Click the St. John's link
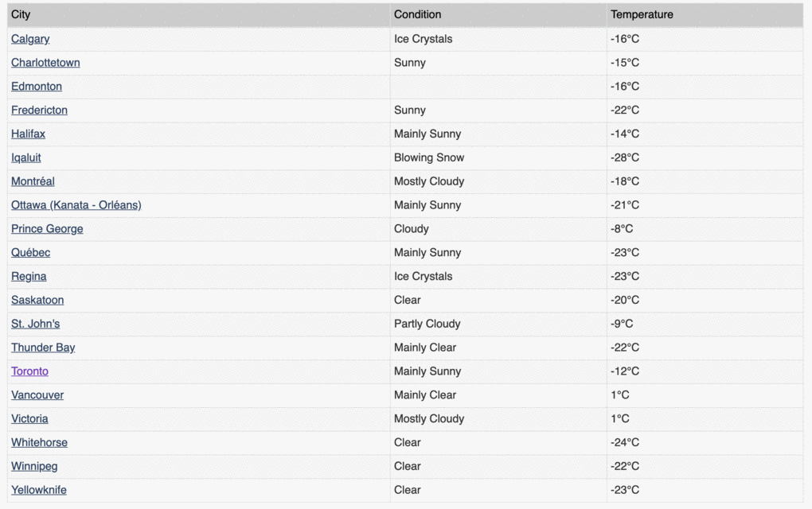Screen dimensions: 812x509 pyautogui.click(x=36, y=324)
